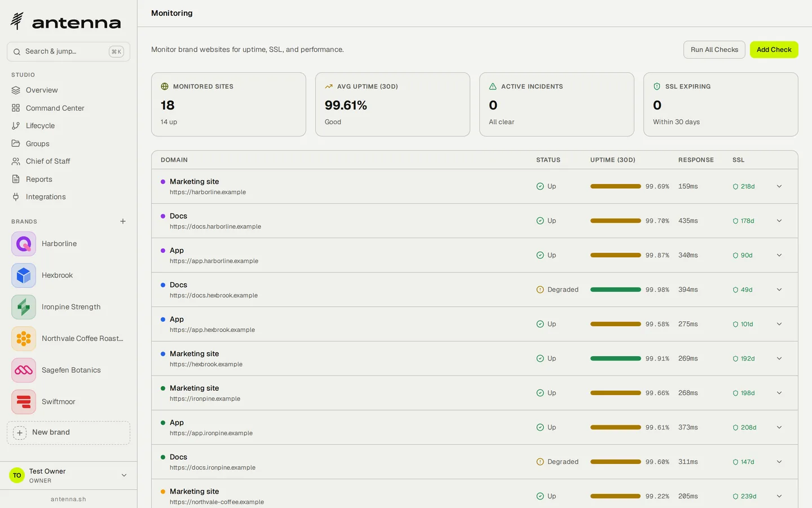The width and height of the screenshot is (812, 508).
Task: Click the 99.22% uptime value
Action: (657, 496)
